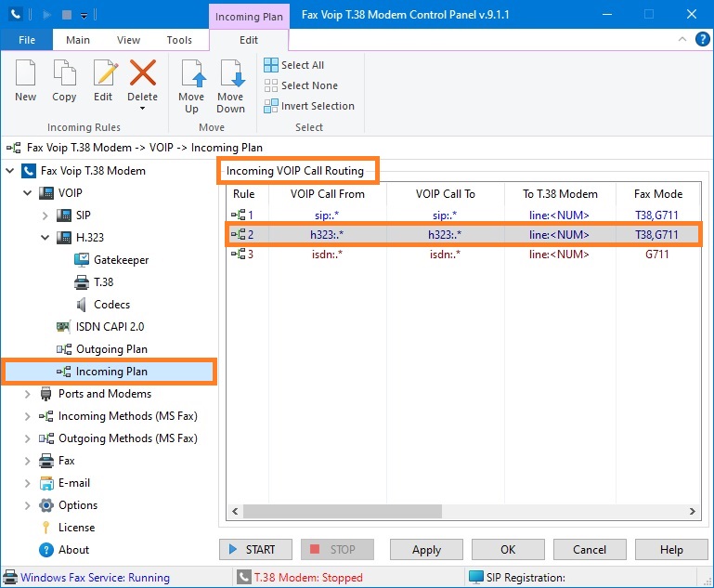Screen dimensions: 714x588
Task: Click the scrollbar left arrow
Action: click(235, 511)
